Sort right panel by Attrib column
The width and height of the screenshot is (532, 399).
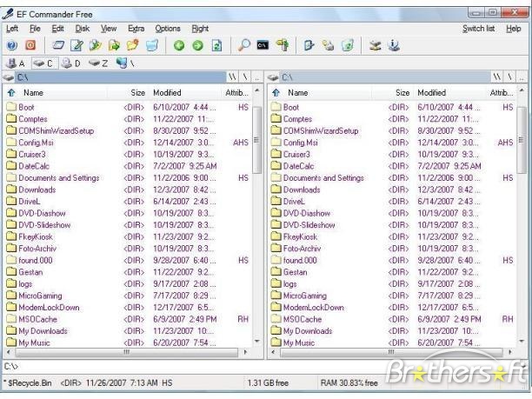[501, 93]
